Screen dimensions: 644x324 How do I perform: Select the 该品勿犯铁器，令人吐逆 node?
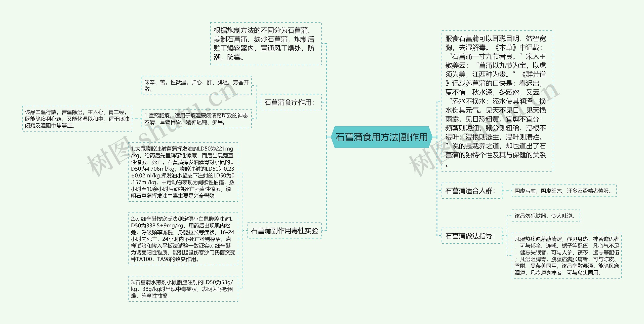coord(545,216)
